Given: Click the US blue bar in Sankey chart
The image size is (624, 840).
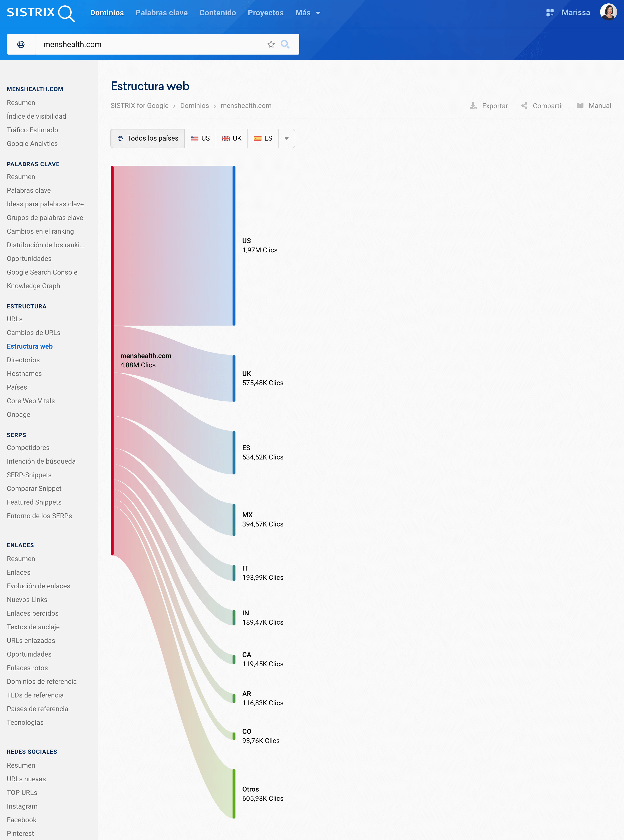Looking at the screenshot, I should point(234,245).
